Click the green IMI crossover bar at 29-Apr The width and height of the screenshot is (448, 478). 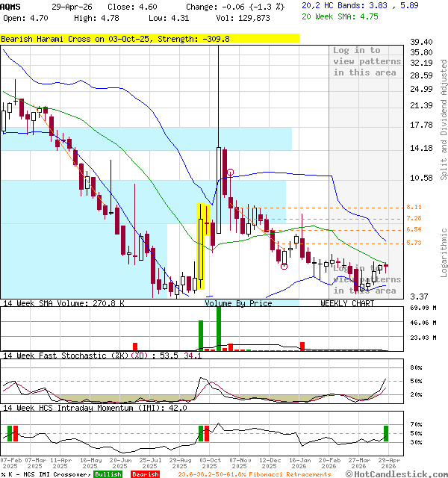[386, 433]
